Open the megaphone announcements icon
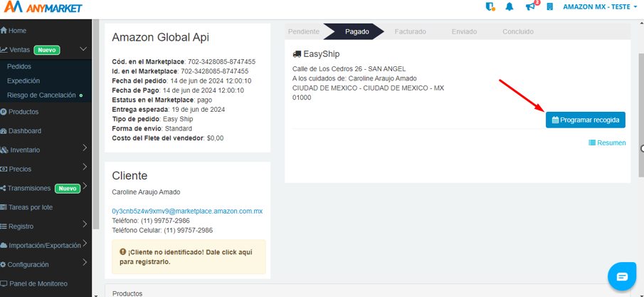Viewport: 644px width, 297px height. 531,7
